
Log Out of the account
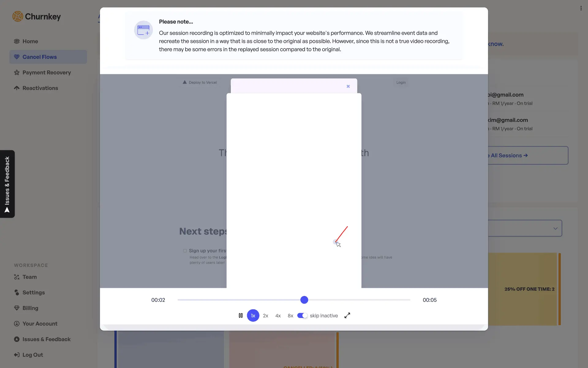tap(32, 355)
